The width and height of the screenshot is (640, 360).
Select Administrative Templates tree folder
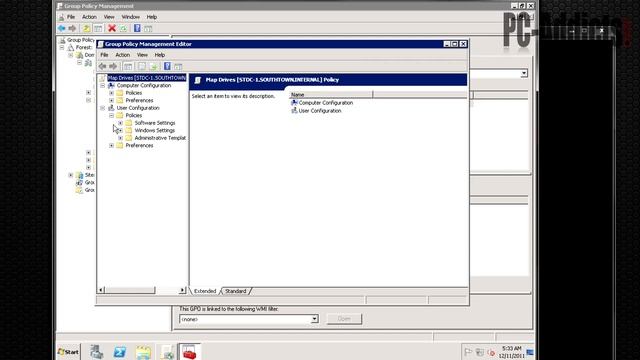point(160,138)
